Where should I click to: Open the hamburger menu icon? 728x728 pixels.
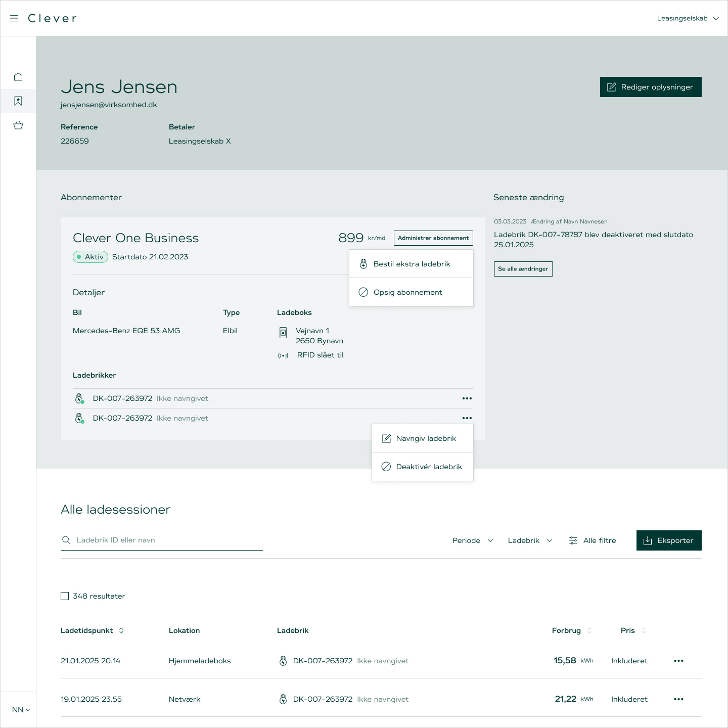pyautogui.click(x=14, y=18)
